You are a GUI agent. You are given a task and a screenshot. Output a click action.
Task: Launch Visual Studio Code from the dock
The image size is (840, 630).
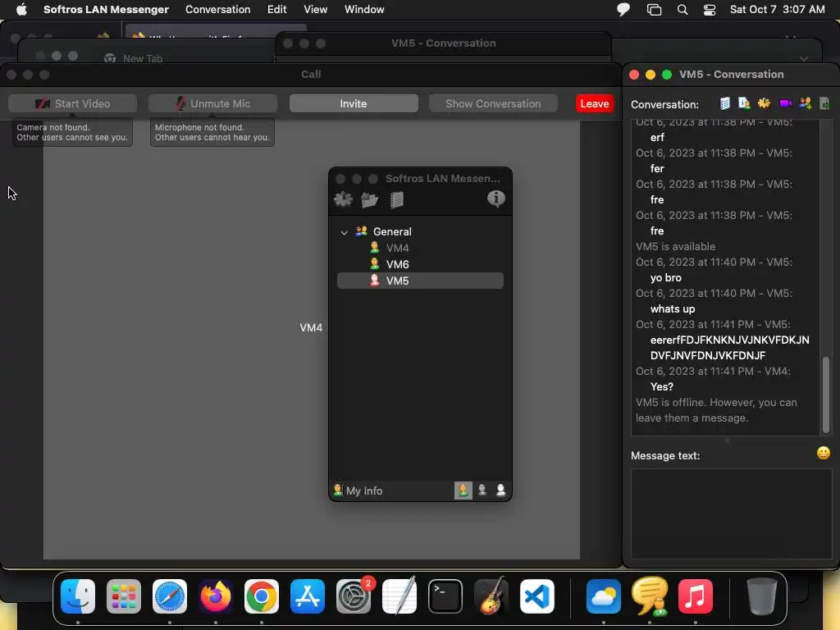tap(536, 596)
